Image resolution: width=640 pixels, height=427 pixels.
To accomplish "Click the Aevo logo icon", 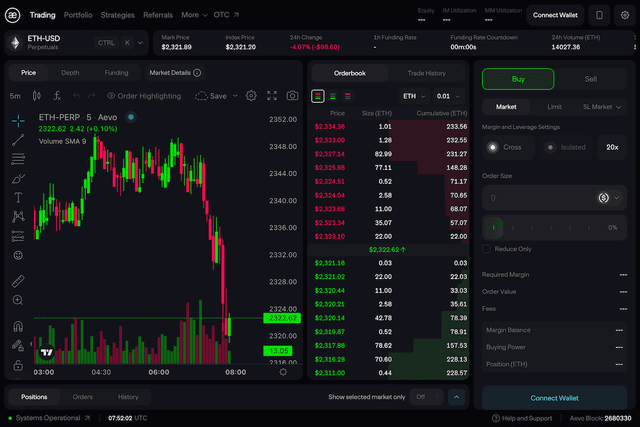I will (x=12, y=15).
